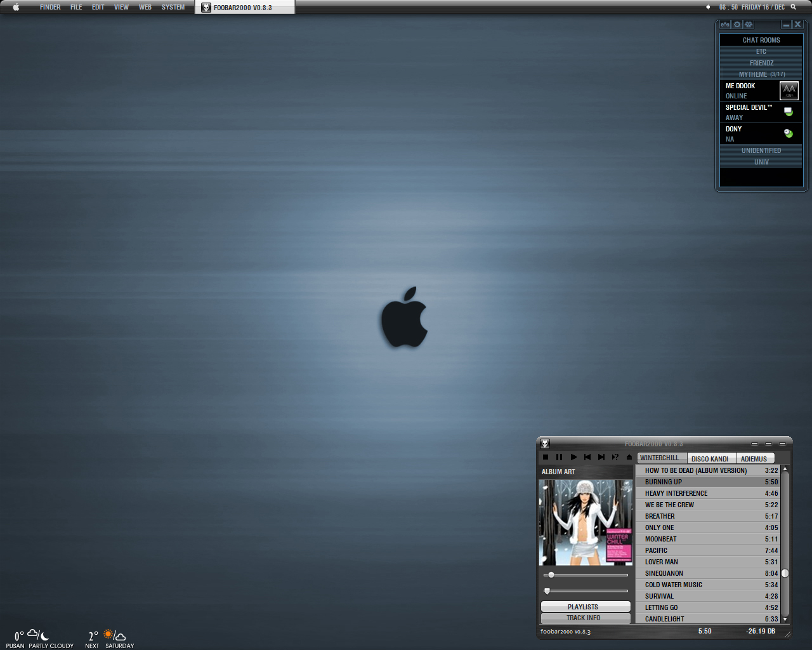Click current weather partly cloudy icon
The height and width of the screenshot is (650, 812).
click(38, 634)
